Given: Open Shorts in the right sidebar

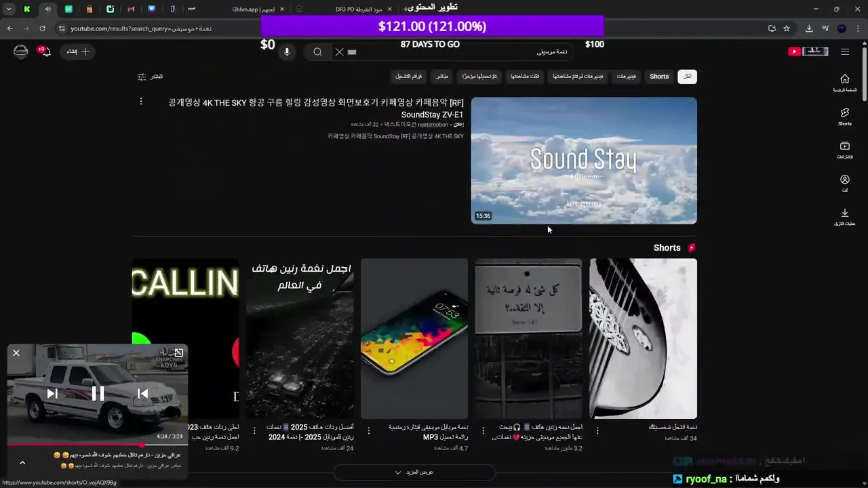Looking at the screenshot, I should pos(844,117).
